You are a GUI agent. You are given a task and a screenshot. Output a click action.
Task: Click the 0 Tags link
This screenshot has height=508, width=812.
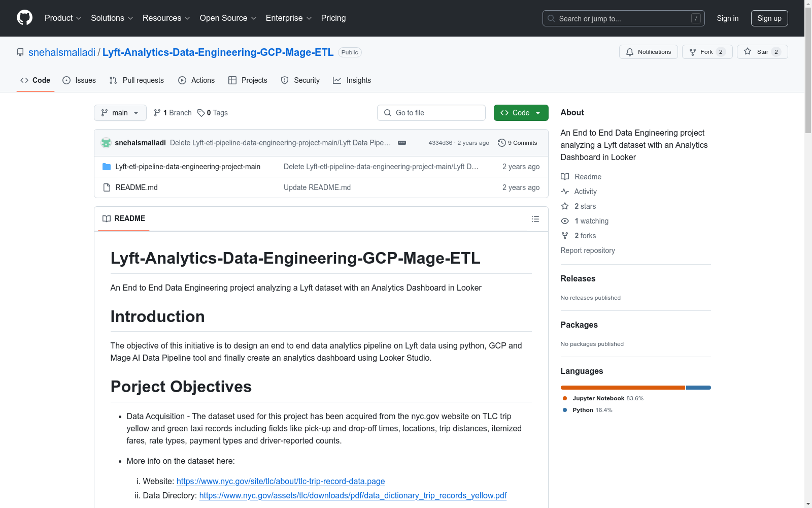pyautogui.click(x=213, y=113)
